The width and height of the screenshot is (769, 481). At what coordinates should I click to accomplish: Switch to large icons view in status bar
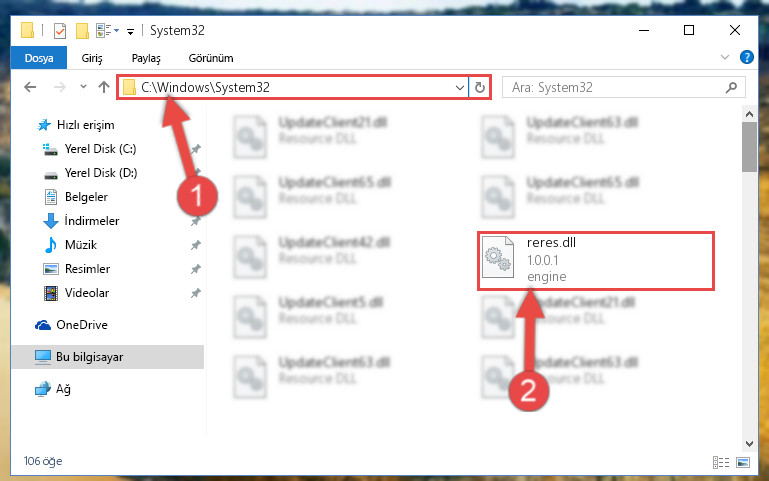tap(743, 462)
